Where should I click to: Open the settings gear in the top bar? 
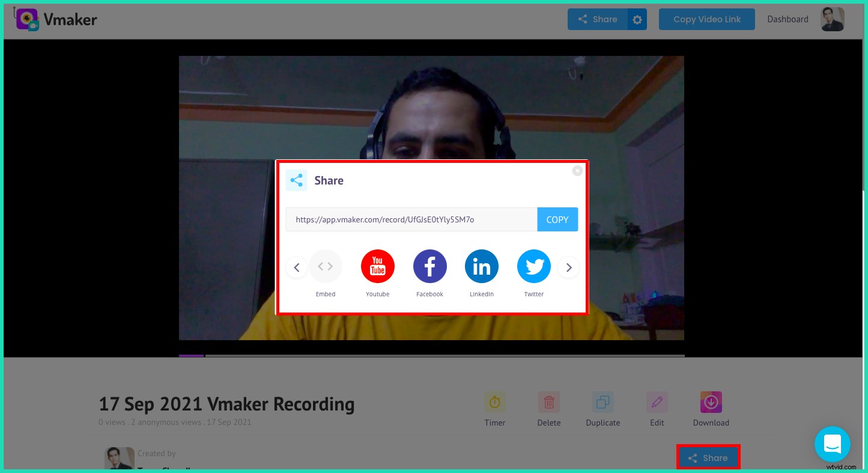point(637,19)
